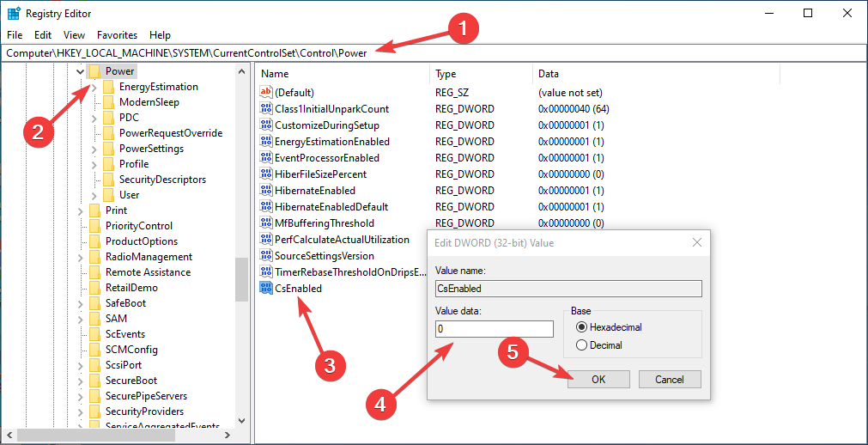Select the SourceSettingsVersion DWORD icon
Screen dimensions: 868x445
click(x=266, y=256)
